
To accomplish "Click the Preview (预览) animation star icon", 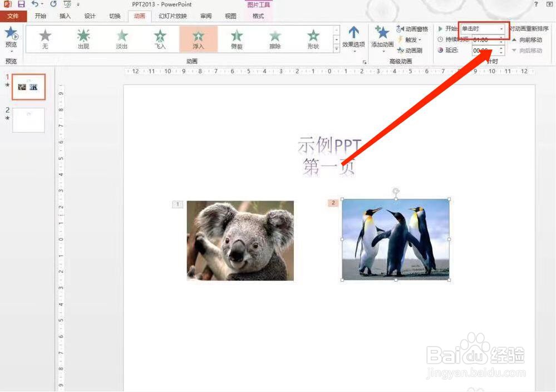I will (x=11, y=33).
